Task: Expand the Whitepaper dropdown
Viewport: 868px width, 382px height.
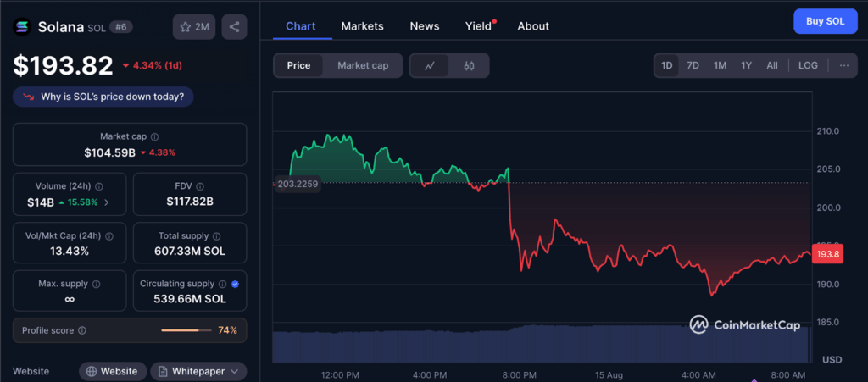Action: coord(198,371)
